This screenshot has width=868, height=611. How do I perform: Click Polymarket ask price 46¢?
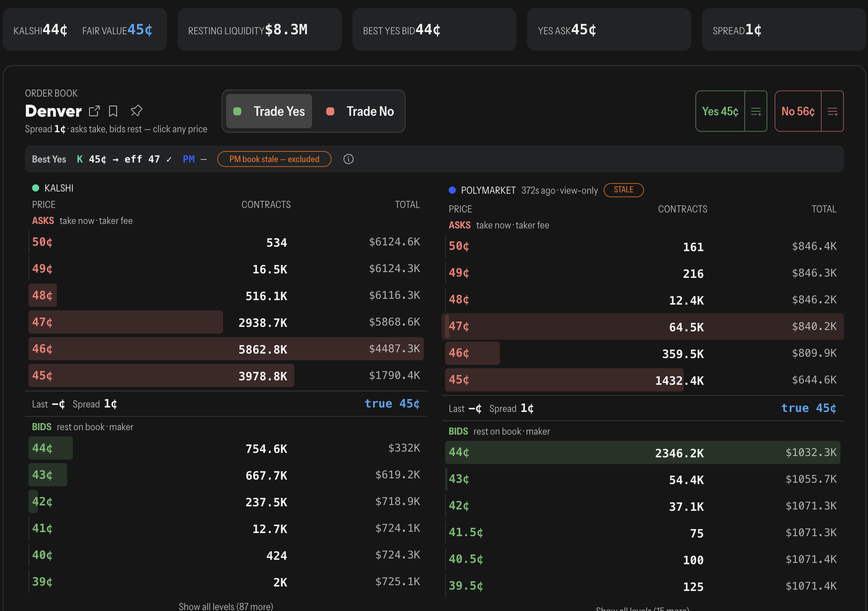(x=459, y=353)
